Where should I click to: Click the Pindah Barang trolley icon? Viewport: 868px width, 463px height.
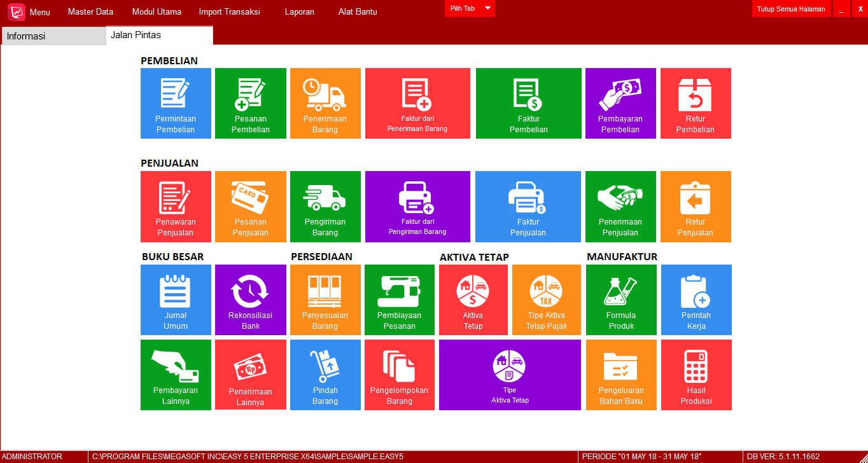(x=325, y=366)
